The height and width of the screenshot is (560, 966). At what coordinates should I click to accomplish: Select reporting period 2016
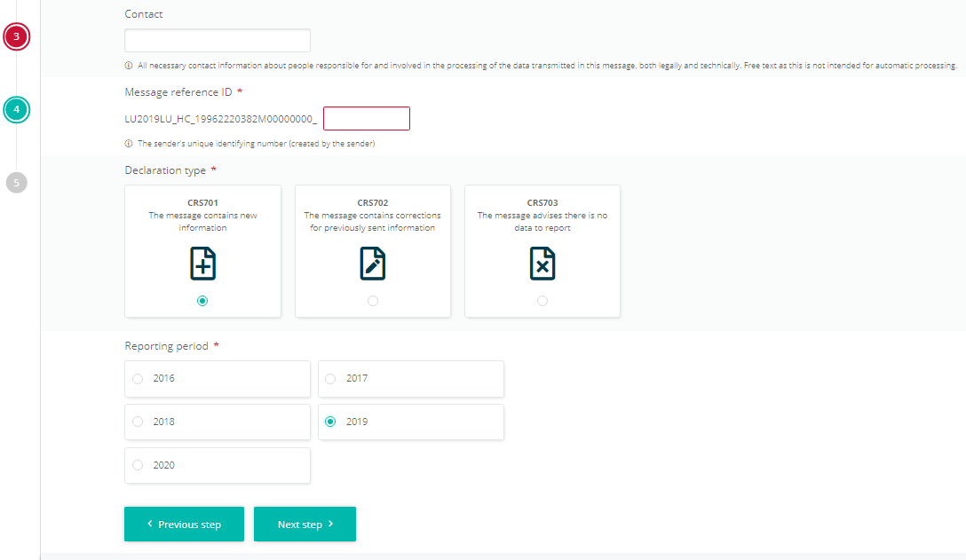pyautogui.click(x=218, y=379)
